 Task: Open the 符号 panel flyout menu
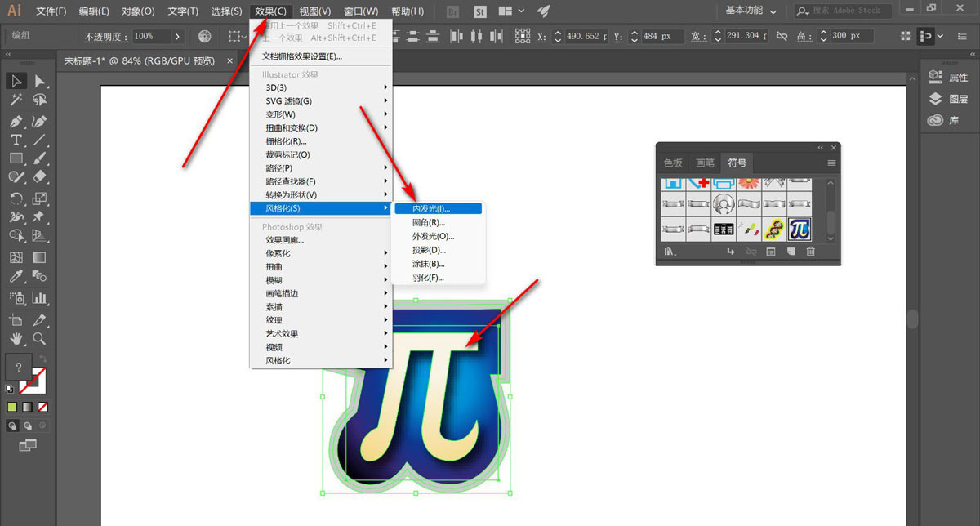click(831, 163)
